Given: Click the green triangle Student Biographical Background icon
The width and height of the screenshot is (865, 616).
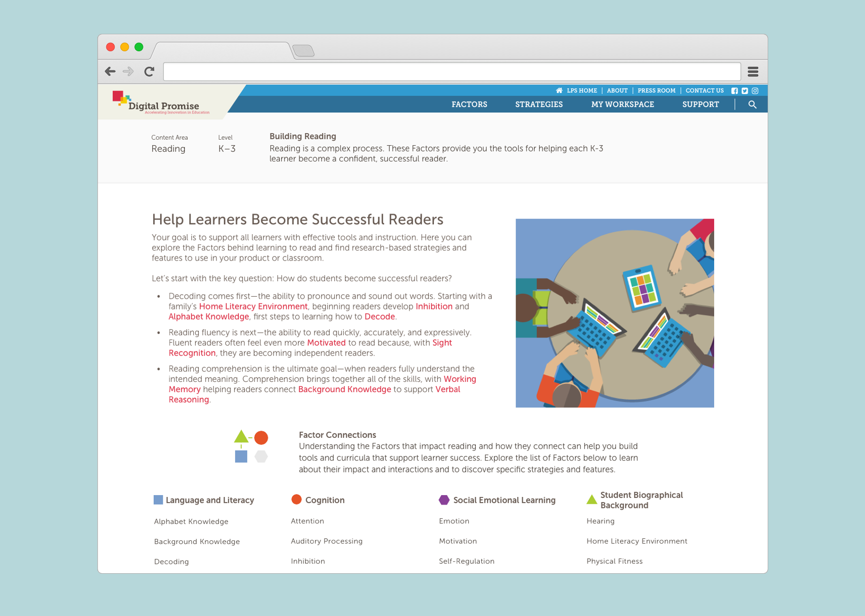Looking at the screenshot, I should click(592, 499).
